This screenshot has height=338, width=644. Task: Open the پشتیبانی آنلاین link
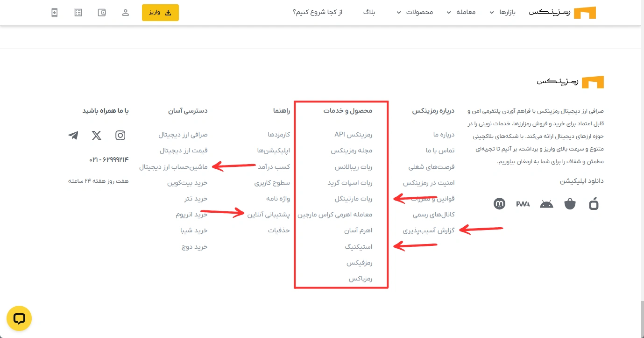(x=269, y=215)
